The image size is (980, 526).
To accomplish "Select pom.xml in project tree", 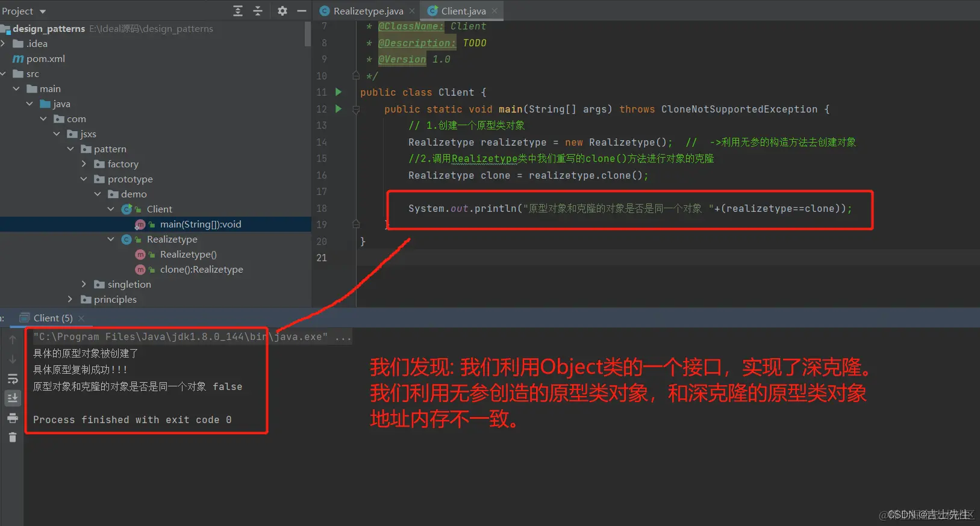I will pos(45,58).
